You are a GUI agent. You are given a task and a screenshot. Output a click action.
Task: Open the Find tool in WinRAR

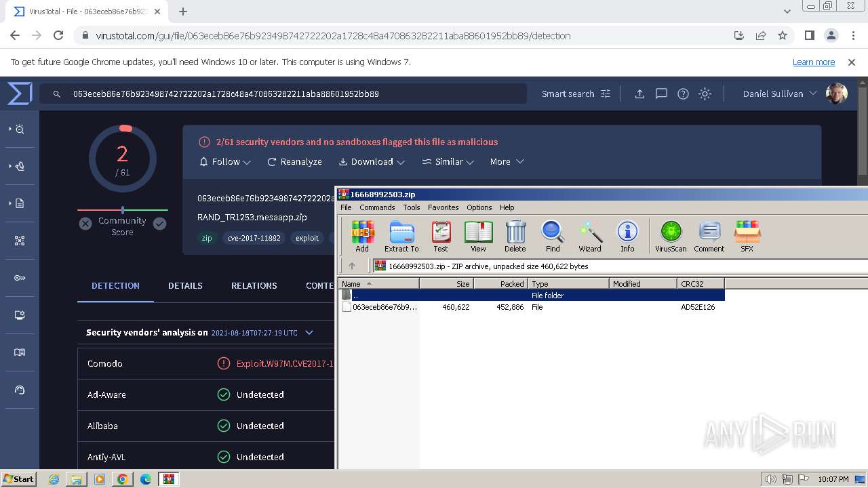pyautogui.click(x=553, y=237)
